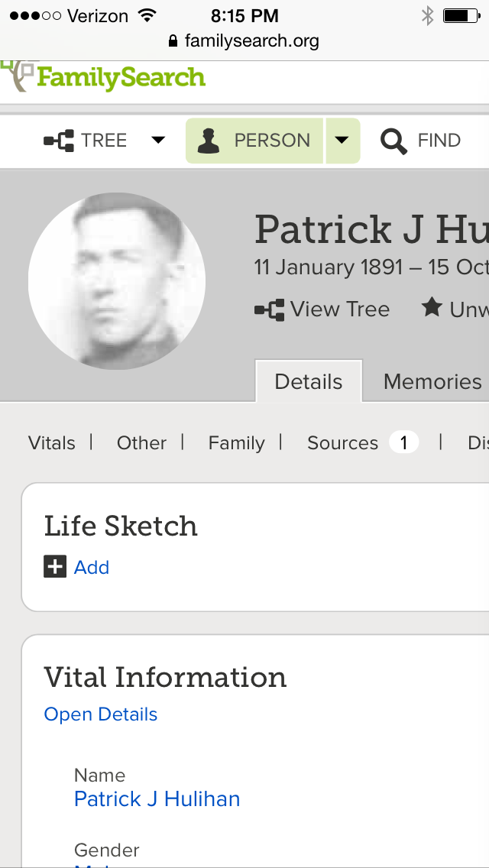The width and height of the screenshot is (489, 868).
Task: Click the View Tree pedigree icon
Action: click(269, 309)
